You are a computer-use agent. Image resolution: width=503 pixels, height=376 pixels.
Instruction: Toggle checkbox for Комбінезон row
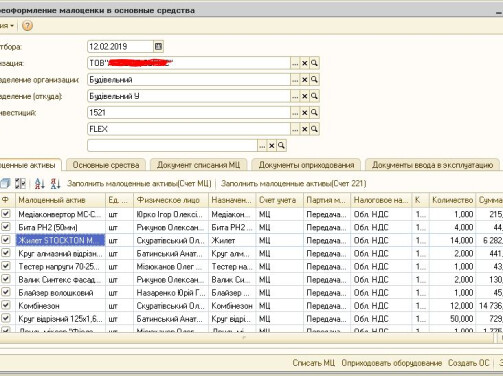[6, 305]
